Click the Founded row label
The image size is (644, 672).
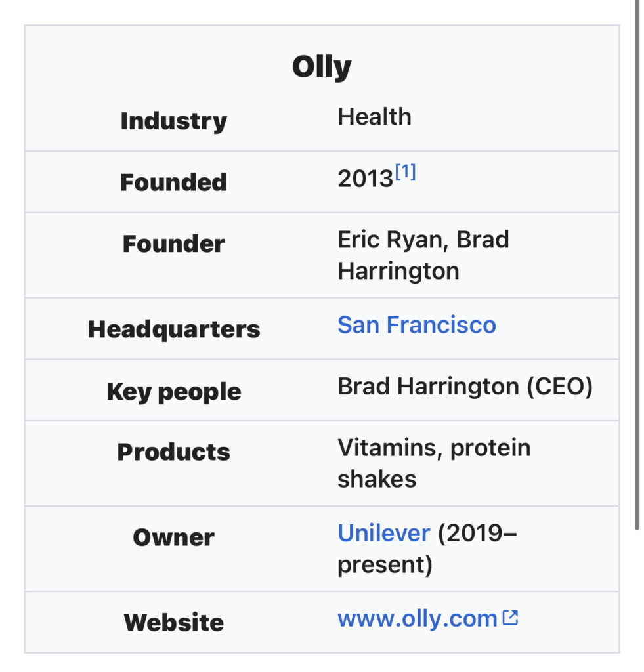pos(173,182)
